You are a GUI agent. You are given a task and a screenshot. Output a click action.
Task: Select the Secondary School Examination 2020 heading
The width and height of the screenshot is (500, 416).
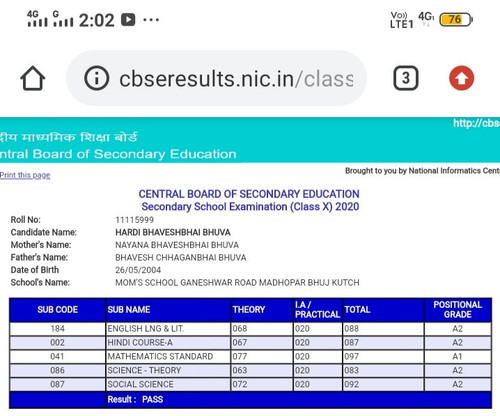(250, 207)
